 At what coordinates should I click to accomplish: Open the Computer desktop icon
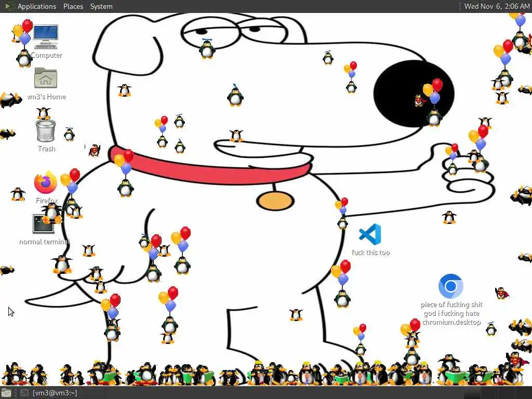(46, 37)
